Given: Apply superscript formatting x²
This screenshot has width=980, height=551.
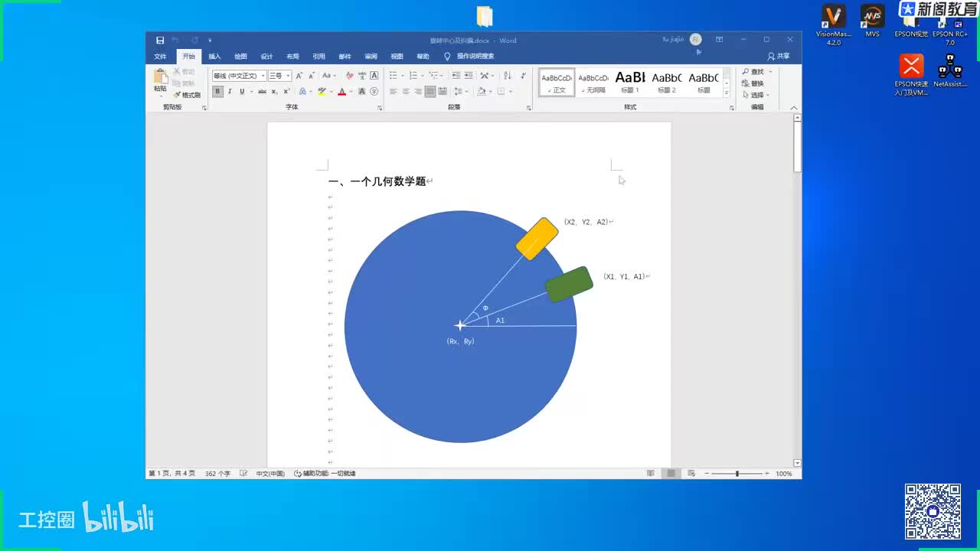Looking at the screenshot, I should (286, 91).
